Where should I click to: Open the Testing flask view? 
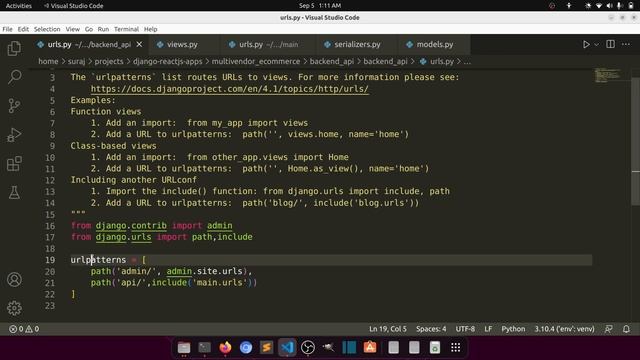click(14, 192)
